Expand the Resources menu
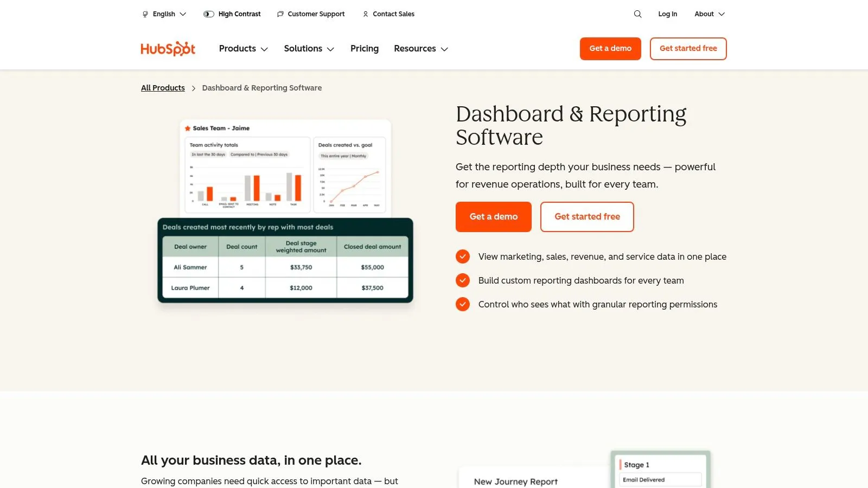868x488 pixels. click(x=421, y=49)
